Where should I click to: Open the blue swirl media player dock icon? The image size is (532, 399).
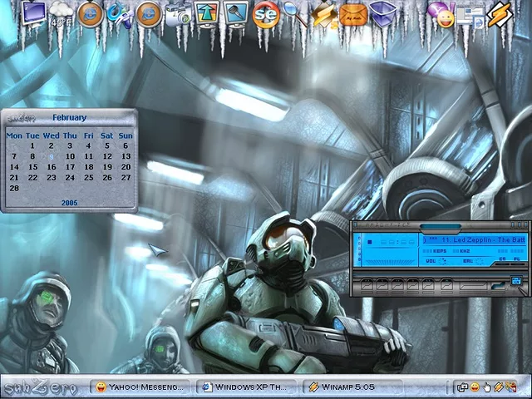[x=119, y=15]
